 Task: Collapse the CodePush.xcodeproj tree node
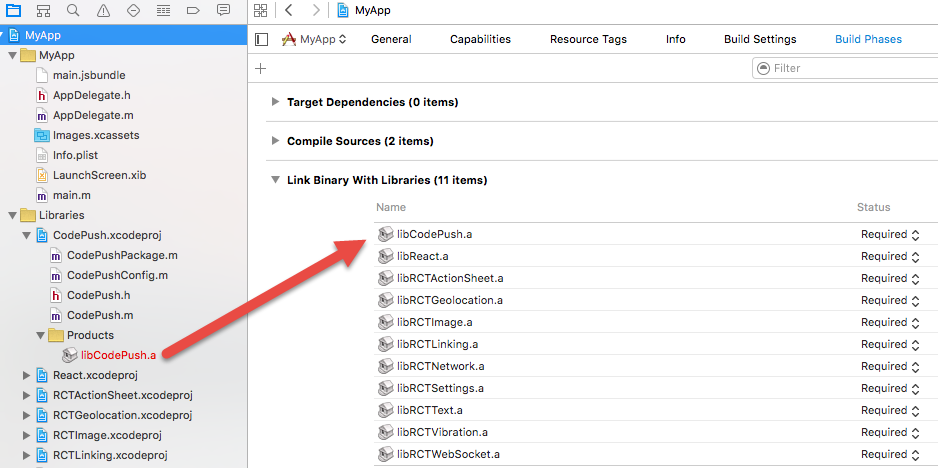(x=26, y=235)
